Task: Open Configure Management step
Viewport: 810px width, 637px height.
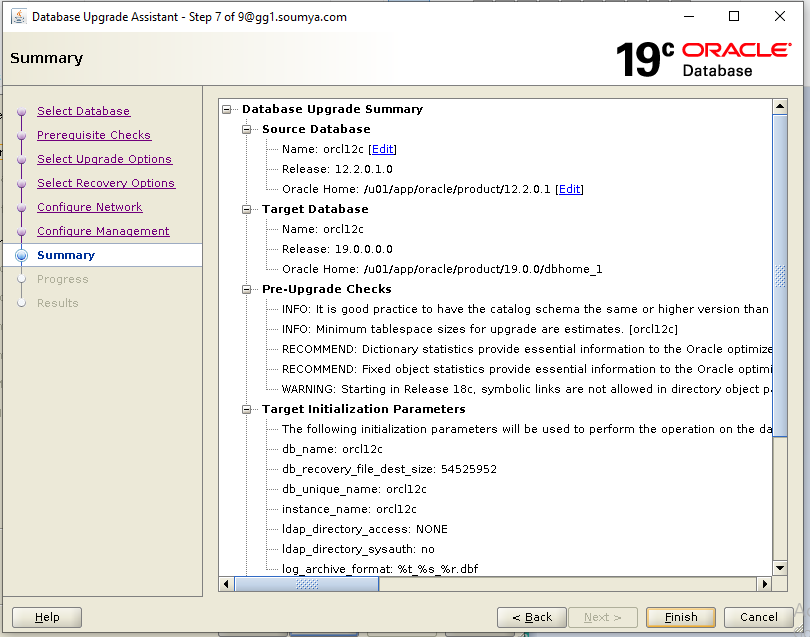Action: (x=103, y=231)
